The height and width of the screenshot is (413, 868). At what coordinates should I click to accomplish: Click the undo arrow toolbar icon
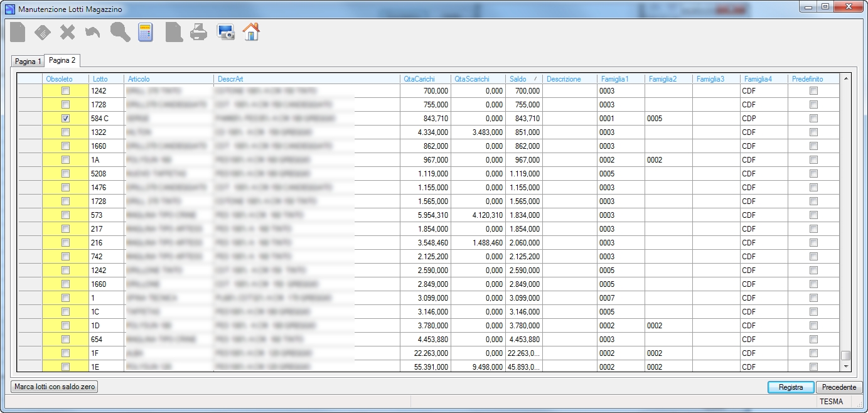[93, 32]
